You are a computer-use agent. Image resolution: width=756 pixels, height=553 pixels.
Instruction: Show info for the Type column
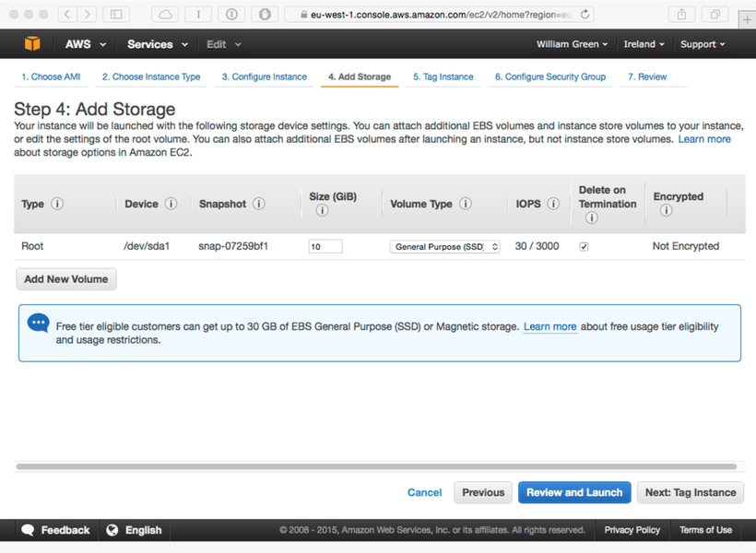[x=57, y=204]
